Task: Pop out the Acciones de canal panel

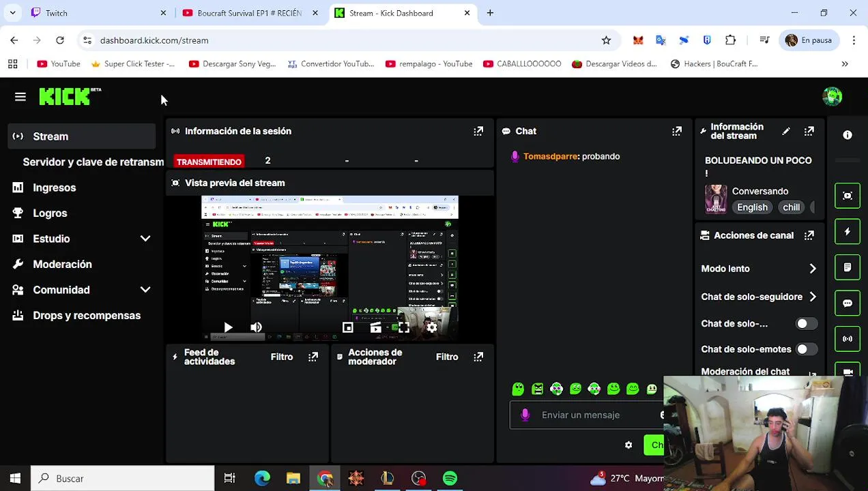Action: (x=809, y=235)
